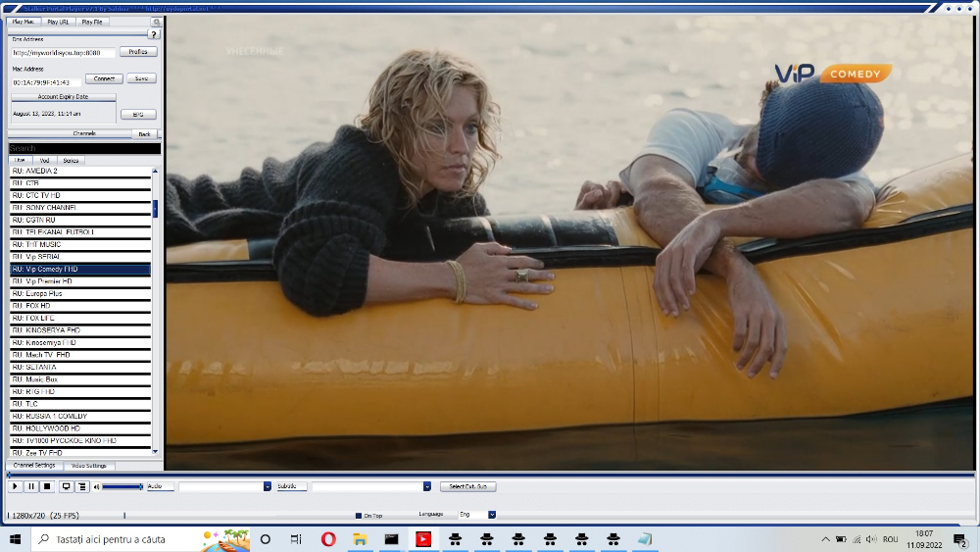
Task: Show hidden tray icons chevron
Action: click(x=825, y=539)
